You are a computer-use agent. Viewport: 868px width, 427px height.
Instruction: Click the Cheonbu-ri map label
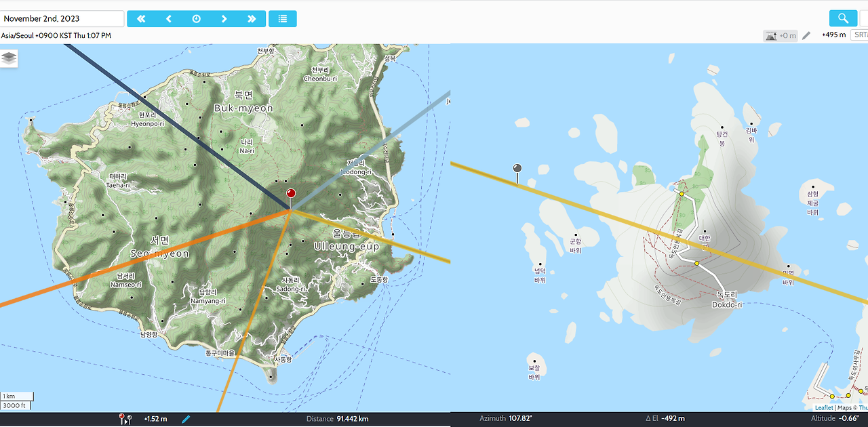tap(320, 79)
